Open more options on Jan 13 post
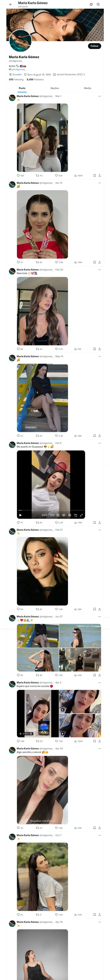The height and width of the screenshot is (980, 110). coord(99,183)
